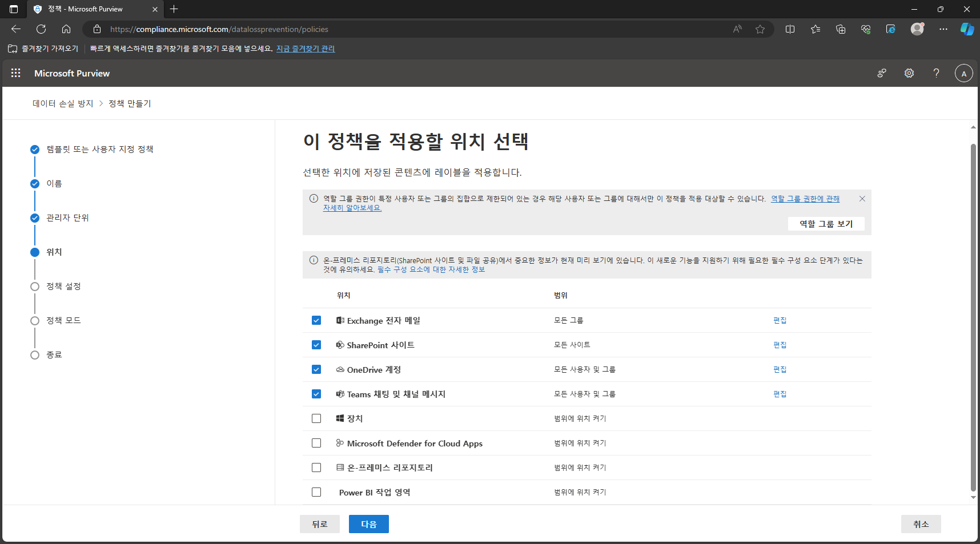Click the Windows devices location icon
Viewport: 980px width, 544px height.
coord(340,418)
